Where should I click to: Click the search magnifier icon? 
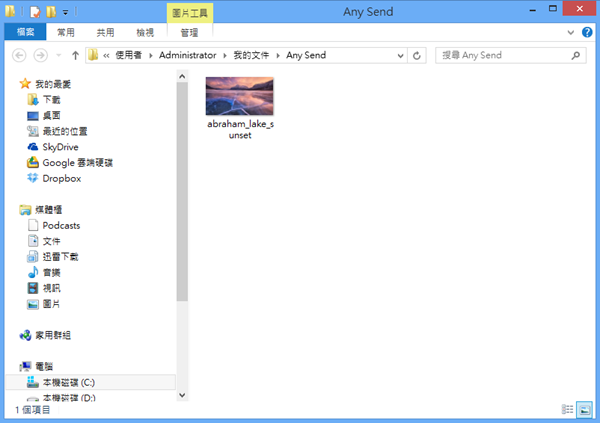(576, 56)
